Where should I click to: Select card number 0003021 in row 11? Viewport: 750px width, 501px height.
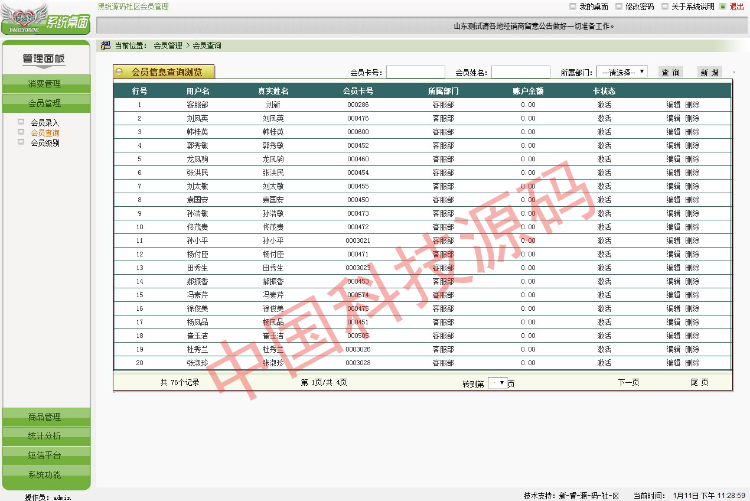point(358,241)
